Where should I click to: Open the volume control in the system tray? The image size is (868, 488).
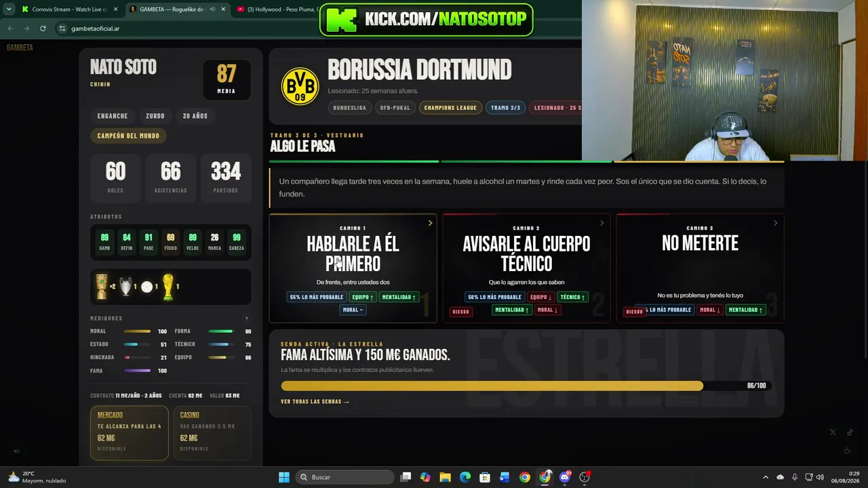[x=821, y=477]
